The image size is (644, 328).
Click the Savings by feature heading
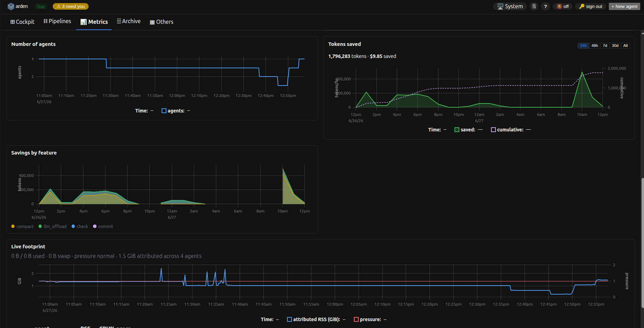click(34, 153)
